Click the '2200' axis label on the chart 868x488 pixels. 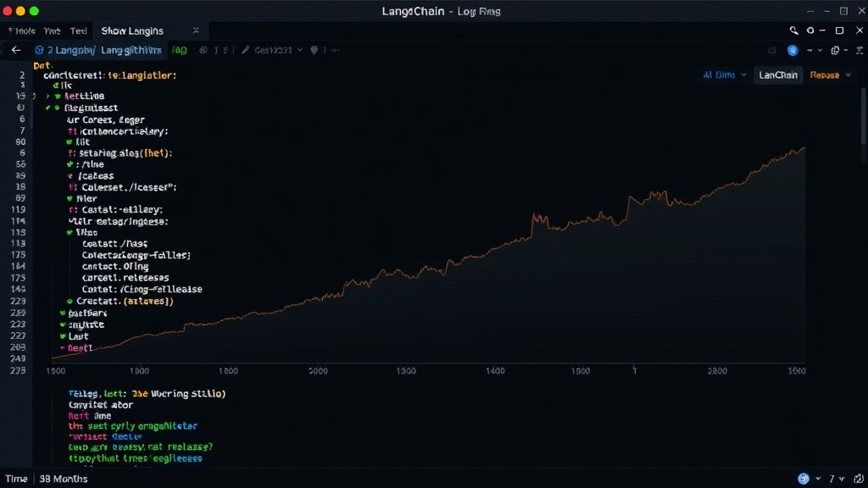(717, 371)
